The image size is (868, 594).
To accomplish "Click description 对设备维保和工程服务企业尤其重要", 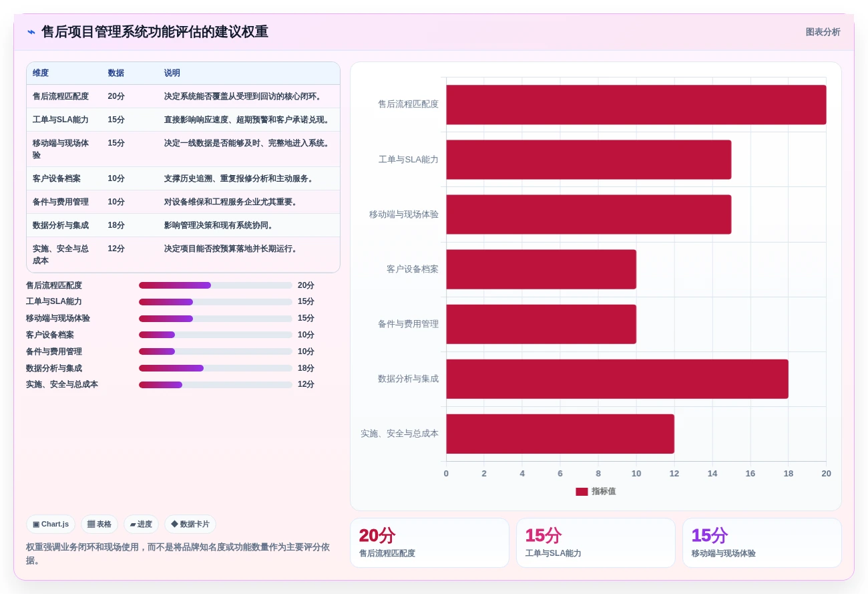I will [x=232, y=202].
